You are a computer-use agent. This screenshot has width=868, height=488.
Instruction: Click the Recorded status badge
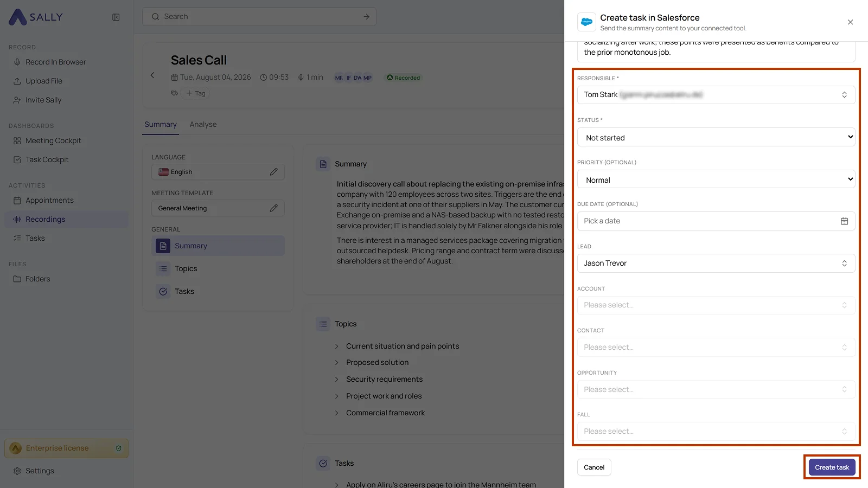[x=403, y=78]
